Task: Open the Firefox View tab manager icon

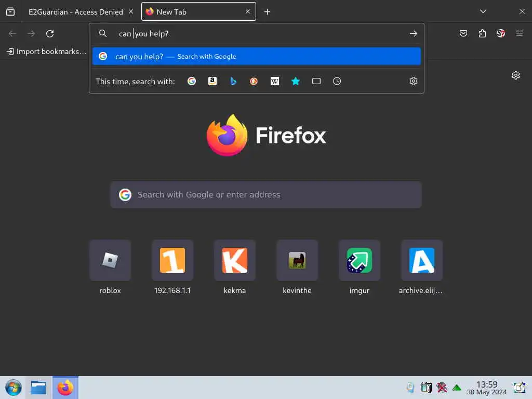Action: pos(10,12)
